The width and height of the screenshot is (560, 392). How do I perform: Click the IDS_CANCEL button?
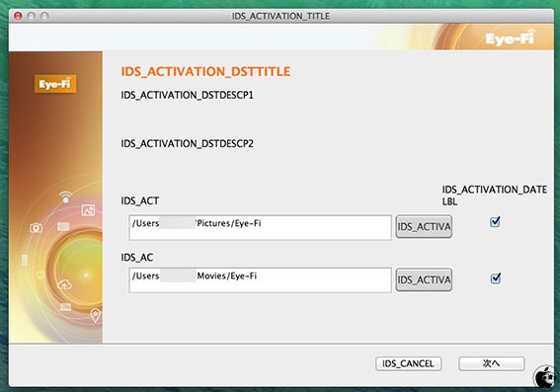pyautogui.click(x=408, y=363)
